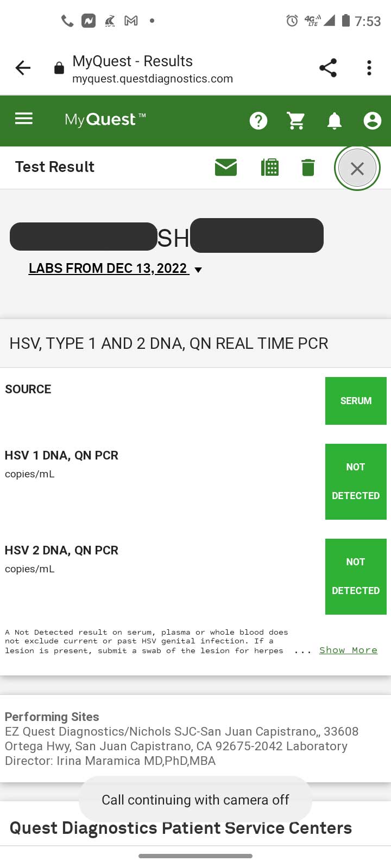The width and height of the screenshot is (391, 868).
Task: Open the help question mark icon
Action: (258, 120)
